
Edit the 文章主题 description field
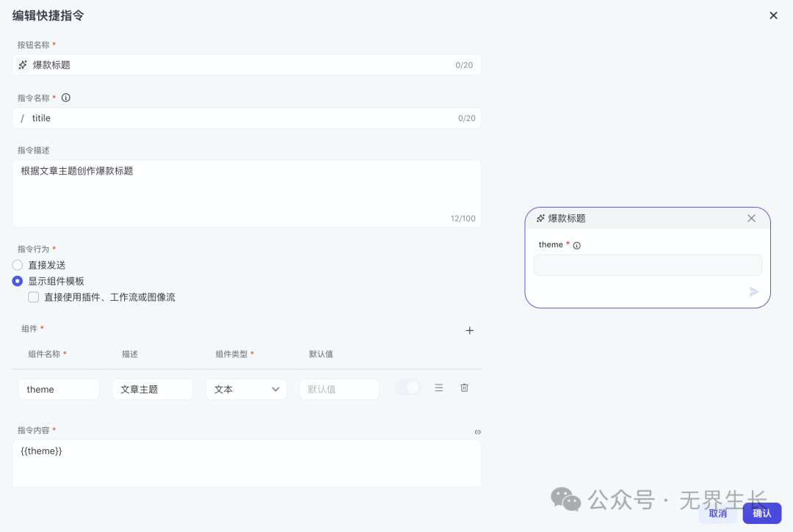pos(152,389)
